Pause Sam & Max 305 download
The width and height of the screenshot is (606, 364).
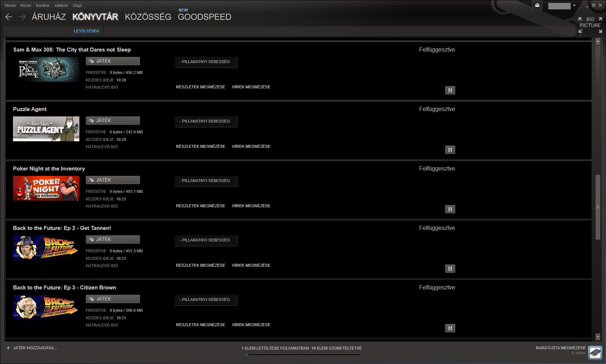point(450,90)
